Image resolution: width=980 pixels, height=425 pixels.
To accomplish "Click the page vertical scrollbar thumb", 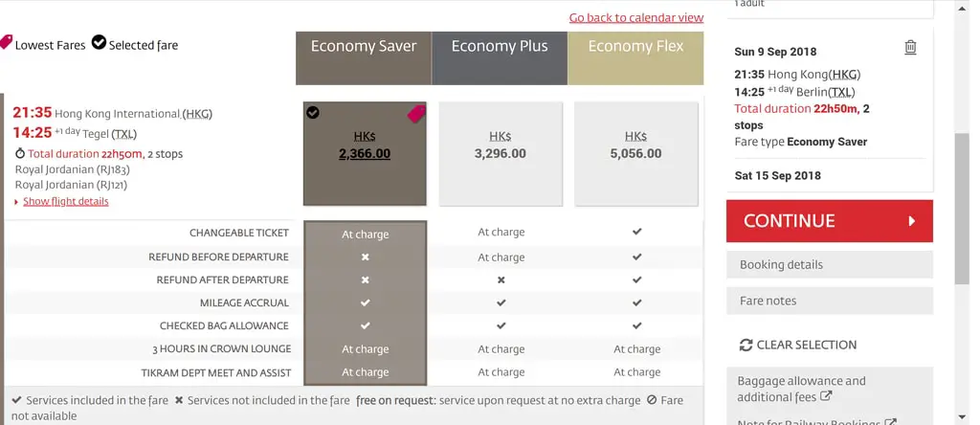I will coord(962,208).
